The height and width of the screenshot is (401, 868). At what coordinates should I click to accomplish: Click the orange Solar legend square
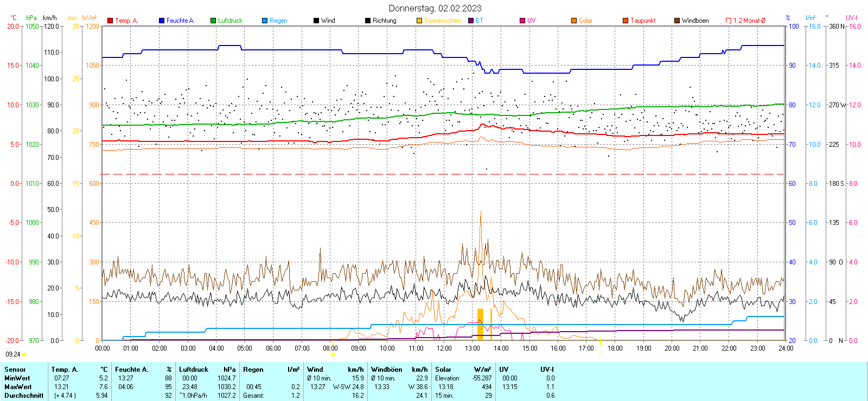[574, 21]
